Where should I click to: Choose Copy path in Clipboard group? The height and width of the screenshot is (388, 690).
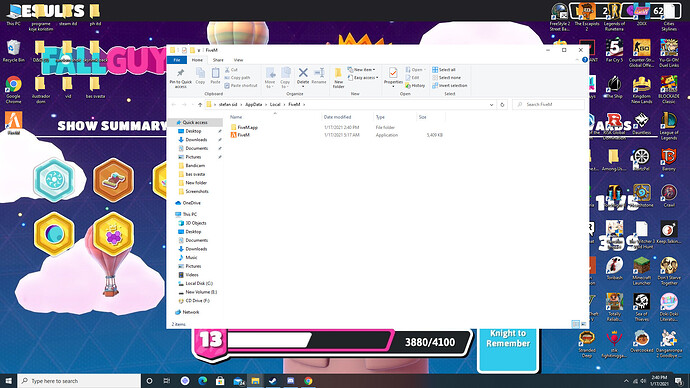(237, 77)
